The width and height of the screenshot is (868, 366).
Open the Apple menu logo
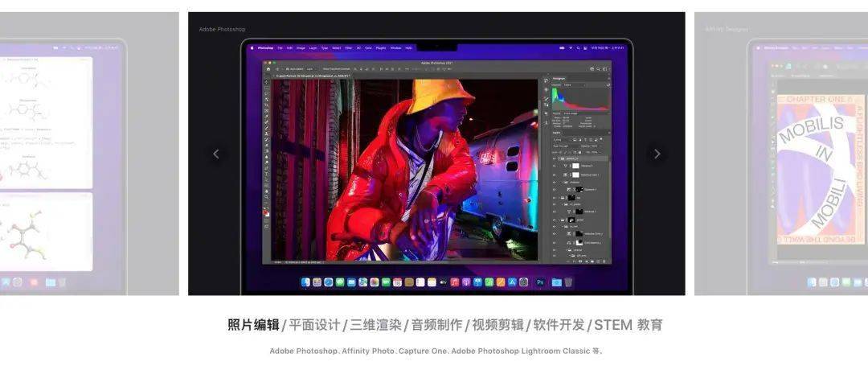pos(252,48)
